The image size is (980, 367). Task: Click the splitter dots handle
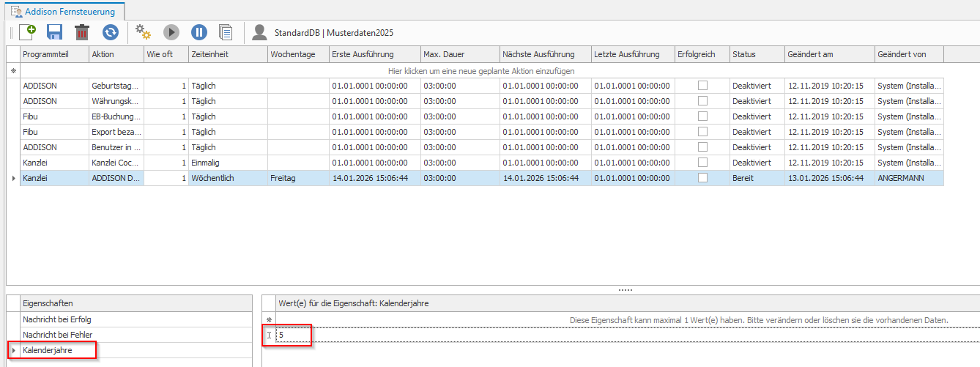tap(625, 290)
